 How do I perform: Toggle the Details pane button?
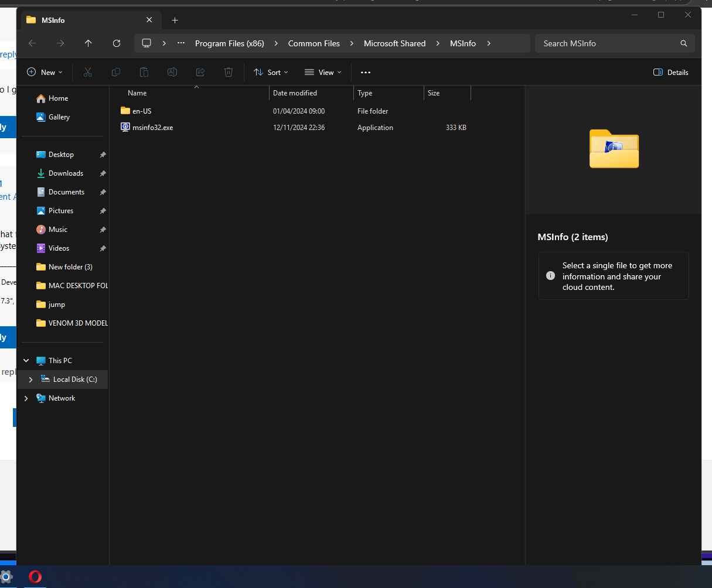tap(671, 72)
